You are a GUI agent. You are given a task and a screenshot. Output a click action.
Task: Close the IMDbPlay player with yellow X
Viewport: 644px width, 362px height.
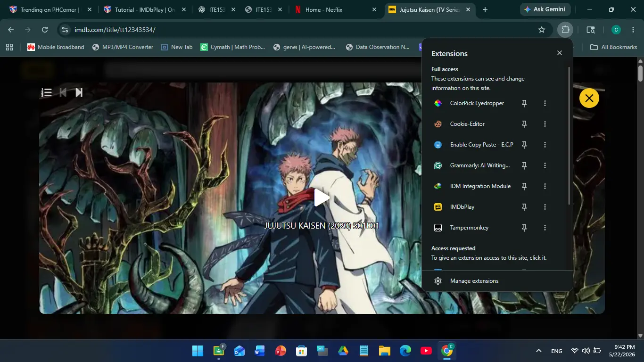pos(589,98)
